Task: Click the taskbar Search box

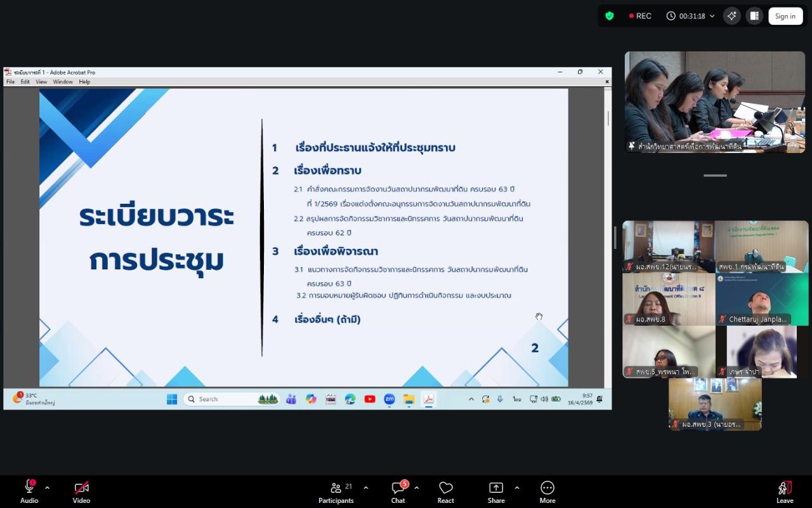Action: pos(232,399)
